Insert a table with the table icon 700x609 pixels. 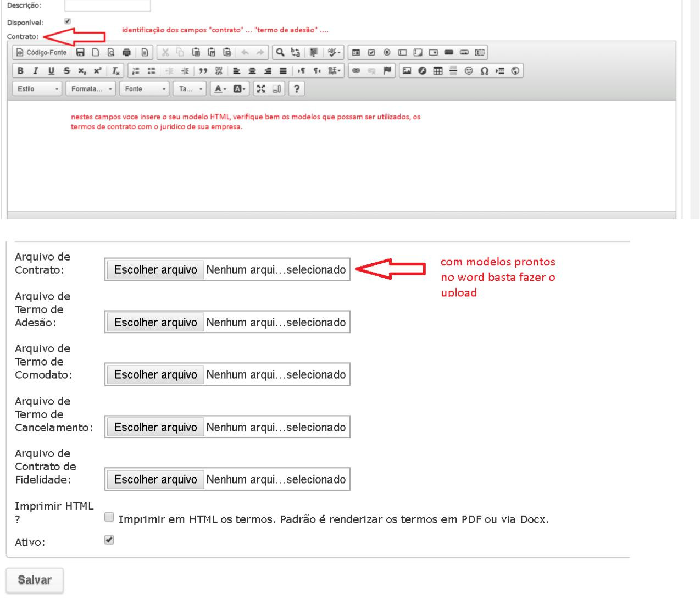coord(438,71)
